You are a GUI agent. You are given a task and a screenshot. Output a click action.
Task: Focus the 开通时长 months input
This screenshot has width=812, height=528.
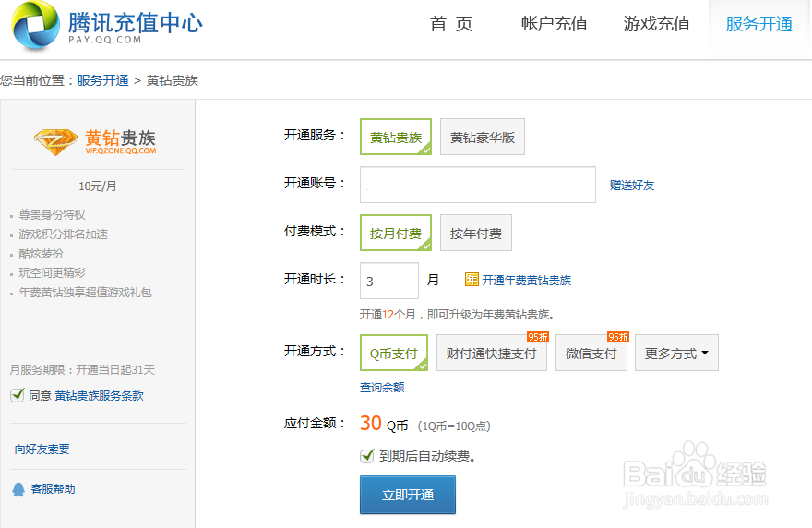click(388, 281)
